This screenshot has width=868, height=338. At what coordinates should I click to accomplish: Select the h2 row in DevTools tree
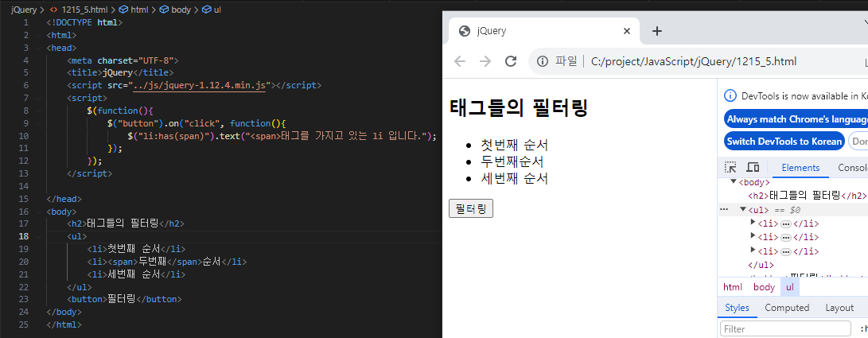807,196
